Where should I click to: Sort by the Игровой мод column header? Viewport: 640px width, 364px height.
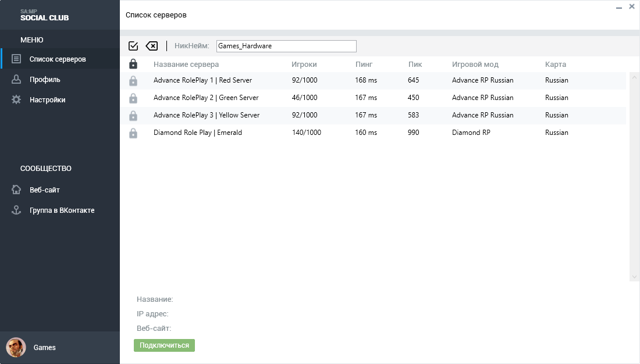[x=475, y=65]
